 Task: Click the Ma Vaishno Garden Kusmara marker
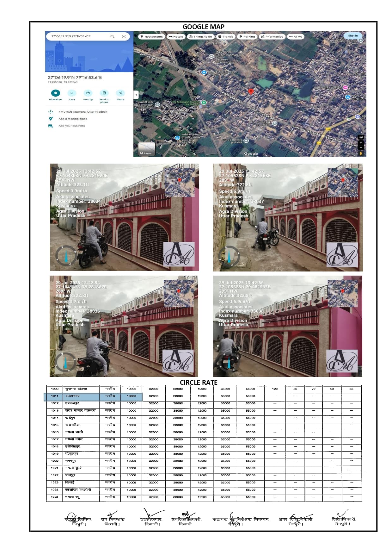[x=211, y=56]
